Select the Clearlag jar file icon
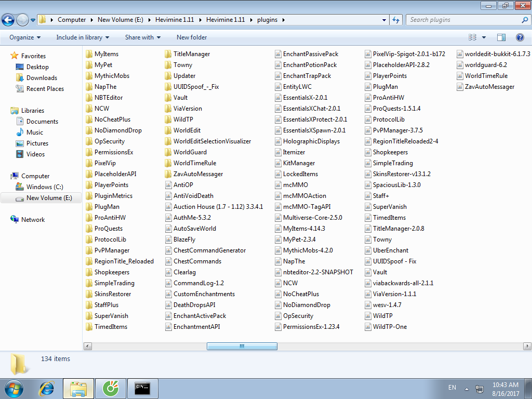Viewport: 532px width, 399px height. (x=168, y=272)
